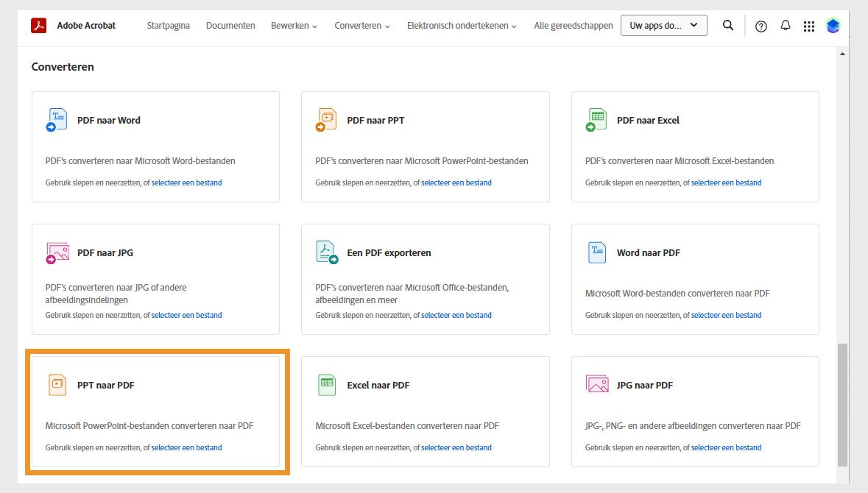This screenshot has width=868, height=493.
Task: Expand the Bewerken dropdown menu
Action: 294,25
